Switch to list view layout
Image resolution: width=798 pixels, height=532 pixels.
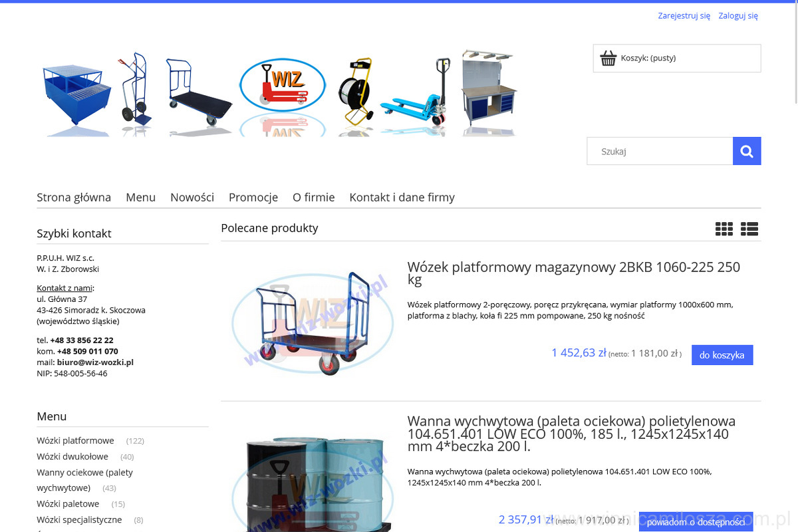(x=749, y=229)
